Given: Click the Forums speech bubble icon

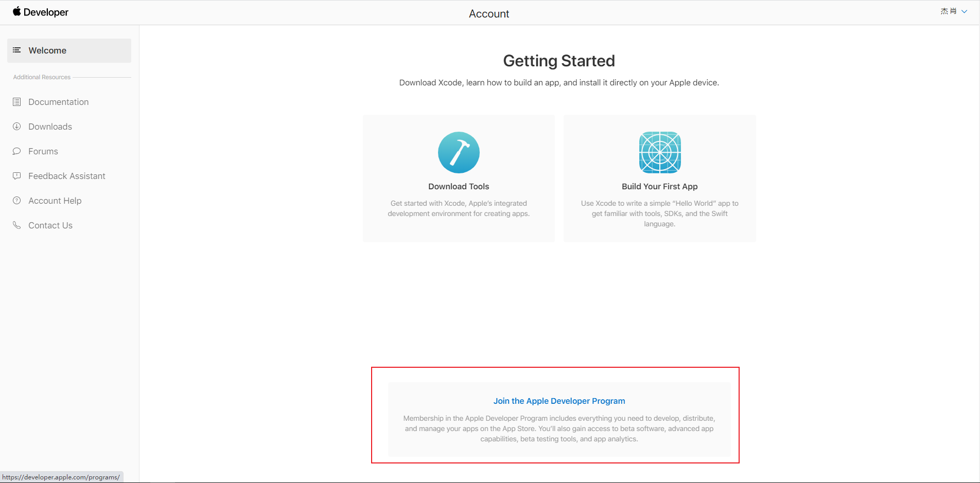Looking at the screenshot, I should coord(16,151).
